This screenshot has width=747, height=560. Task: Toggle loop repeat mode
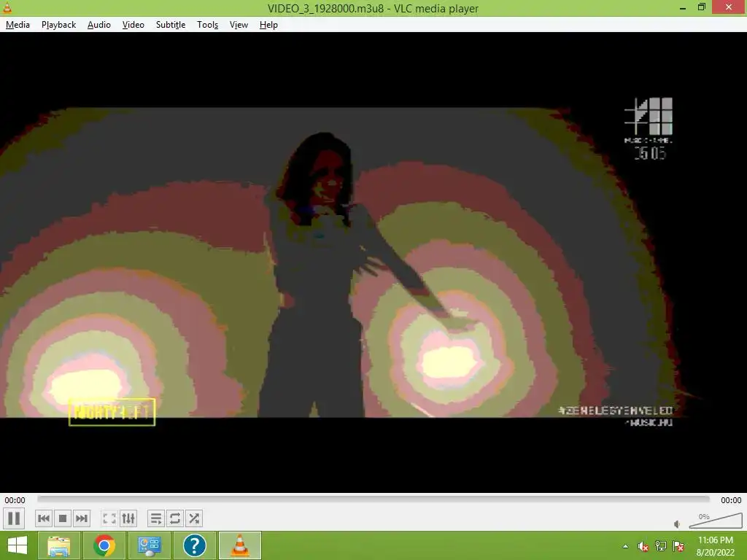pyautogui.click(x=175, y=518)
